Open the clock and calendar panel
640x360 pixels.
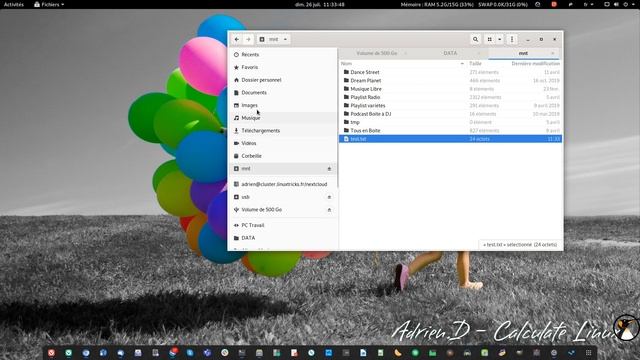tap(320, 4)
